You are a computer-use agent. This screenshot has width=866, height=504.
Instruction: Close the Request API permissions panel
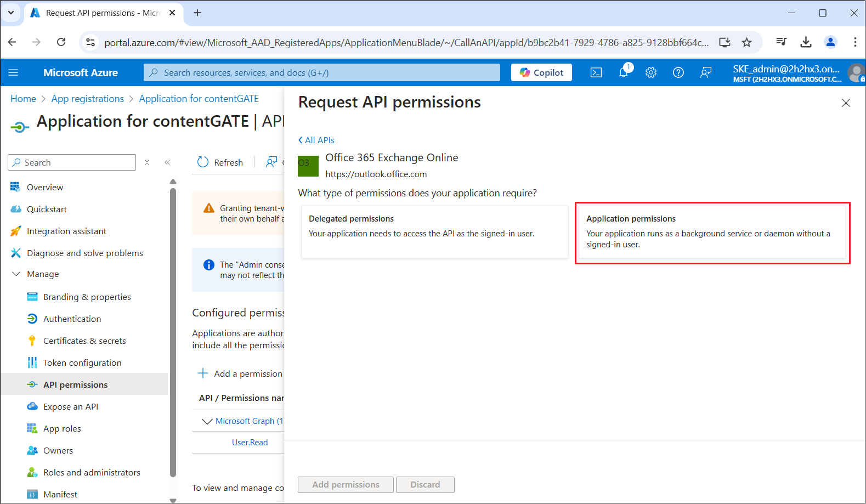[x=846, y=103]
